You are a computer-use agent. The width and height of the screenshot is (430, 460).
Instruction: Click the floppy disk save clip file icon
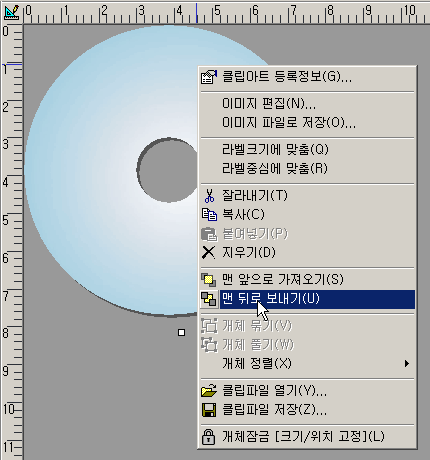click(x=209, y=410)
